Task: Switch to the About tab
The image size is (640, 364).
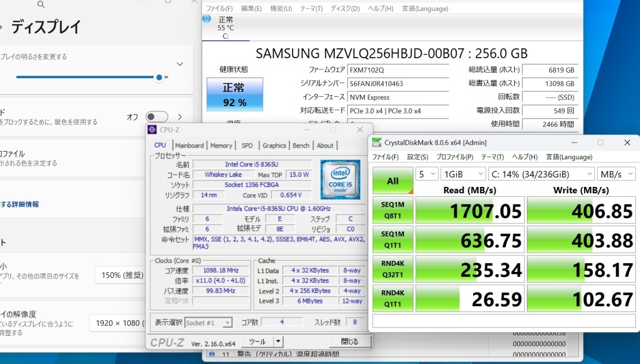Action: [325, 146]
